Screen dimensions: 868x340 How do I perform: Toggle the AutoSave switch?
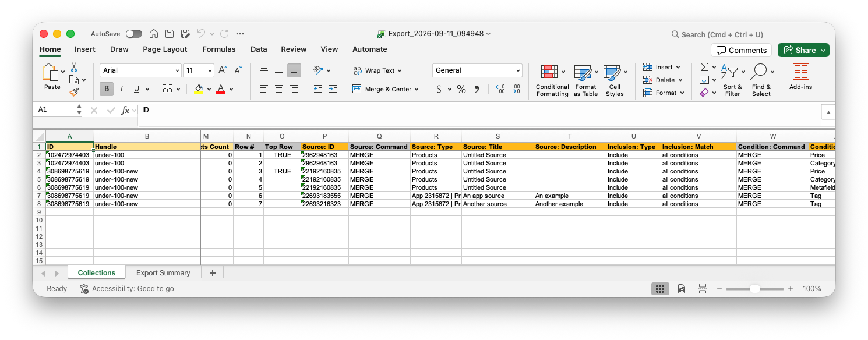133,34
